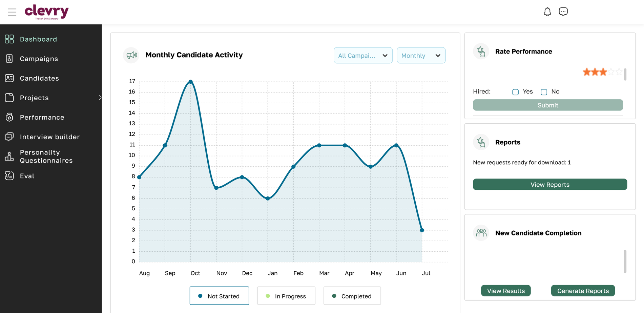Image resolution: width=644 pixels, height=313 pixels.
Task: Click the May data point at 9
Action: 371,167
